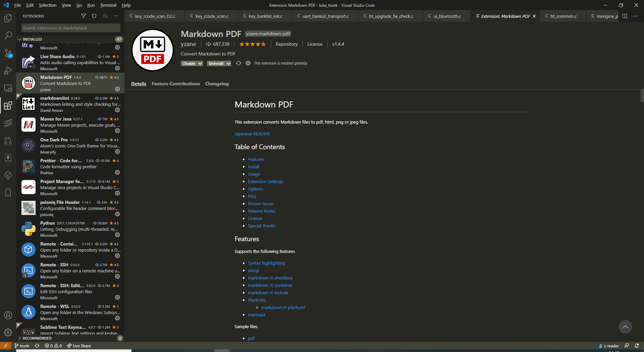Synchronize changes in the status bar

pos(37,346)
